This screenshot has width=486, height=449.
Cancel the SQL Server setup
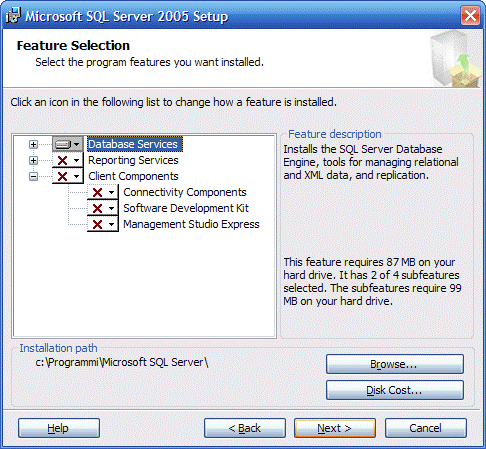point(426,428)
